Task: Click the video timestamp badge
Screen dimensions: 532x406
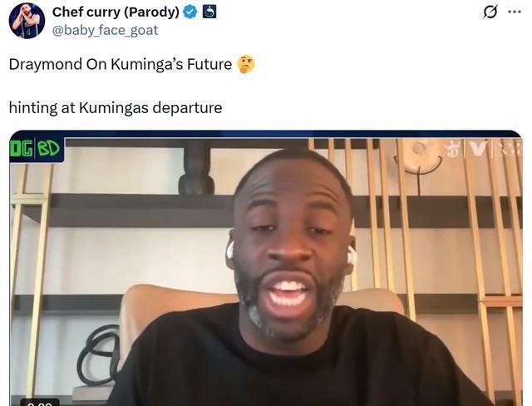Action: coord(40,403)
